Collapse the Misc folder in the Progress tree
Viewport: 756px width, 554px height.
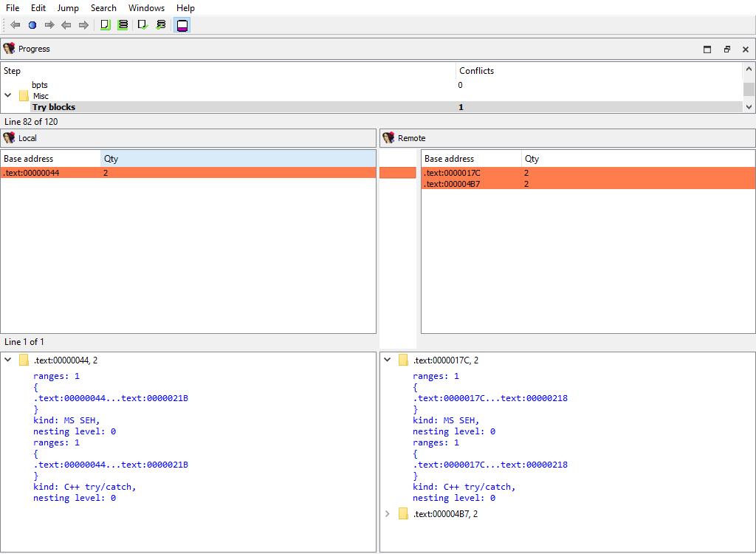pyautogui.click(x=8, y=96)
